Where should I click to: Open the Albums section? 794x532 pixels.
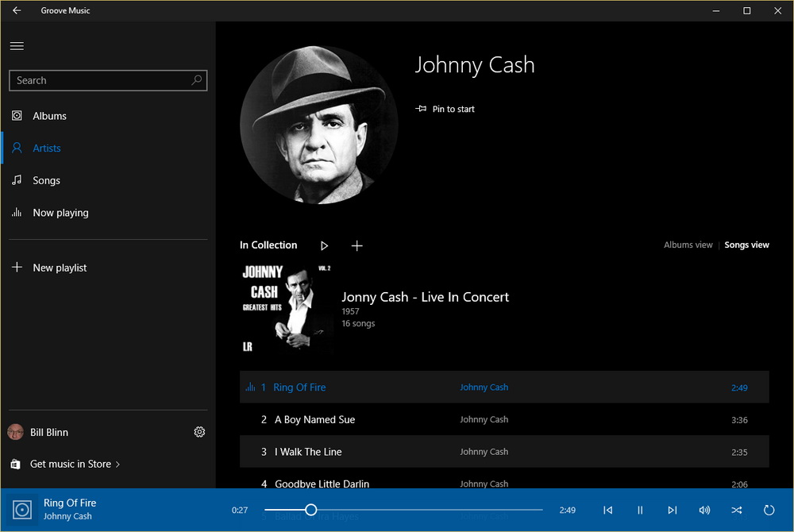(108, 116)
